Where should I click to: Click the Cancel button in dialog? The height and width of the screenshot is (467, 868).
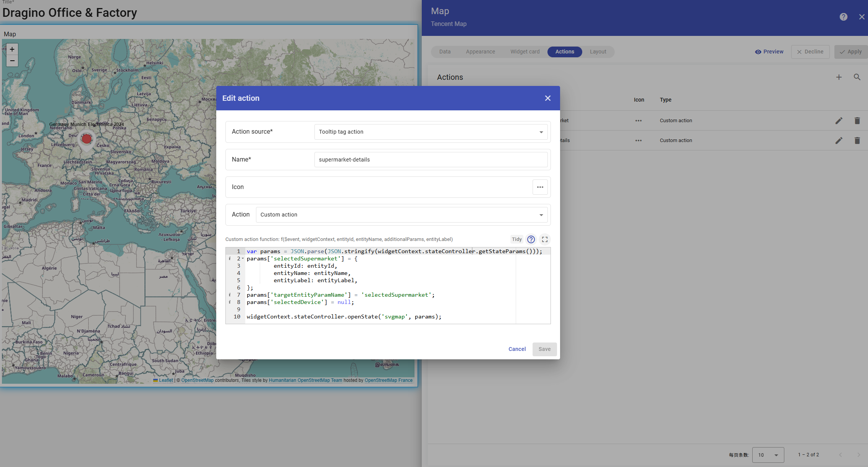[517, 349]
